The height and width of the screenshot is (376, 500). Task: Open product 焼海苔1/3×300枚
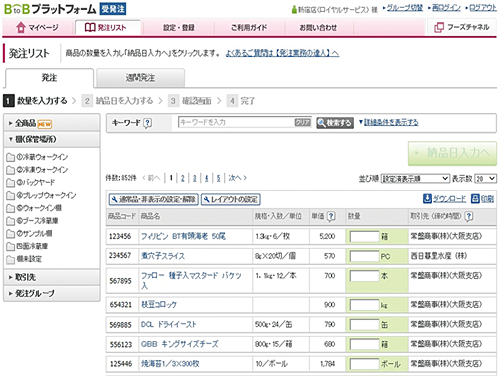pyautogui.click(x=170, y=363)
